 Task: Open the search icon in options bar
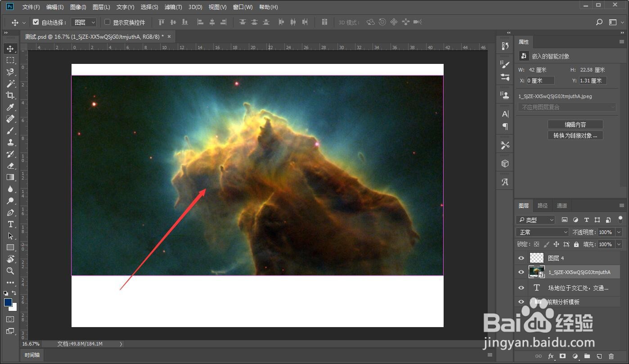599,22
